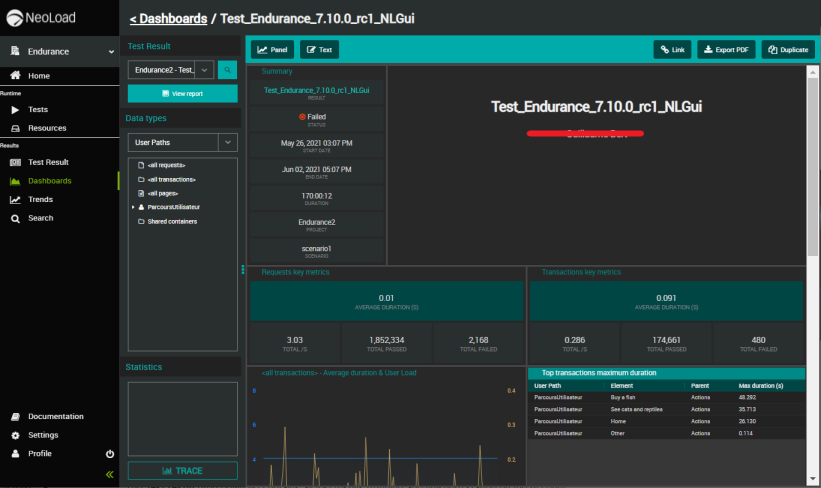
Task: Click the dashboard vertical scrollbar
Action: click(x=813, y=160)
